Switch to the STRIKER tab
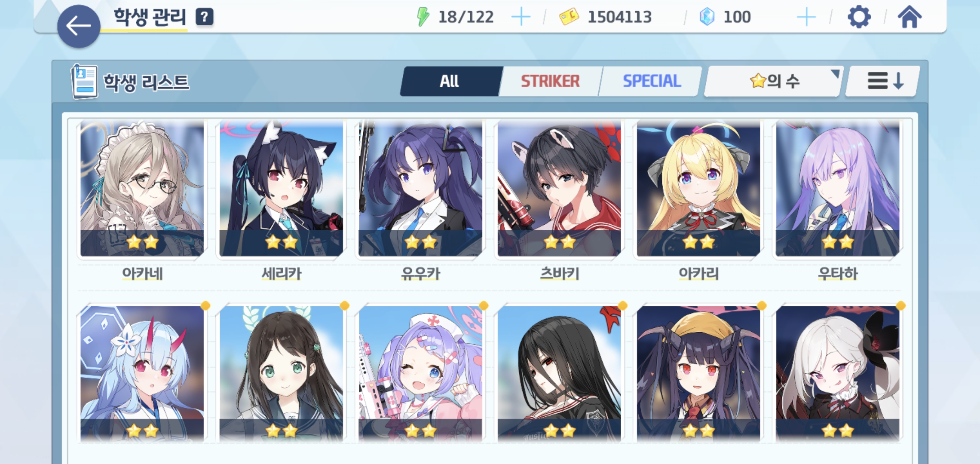 click(x=550, y=81)
